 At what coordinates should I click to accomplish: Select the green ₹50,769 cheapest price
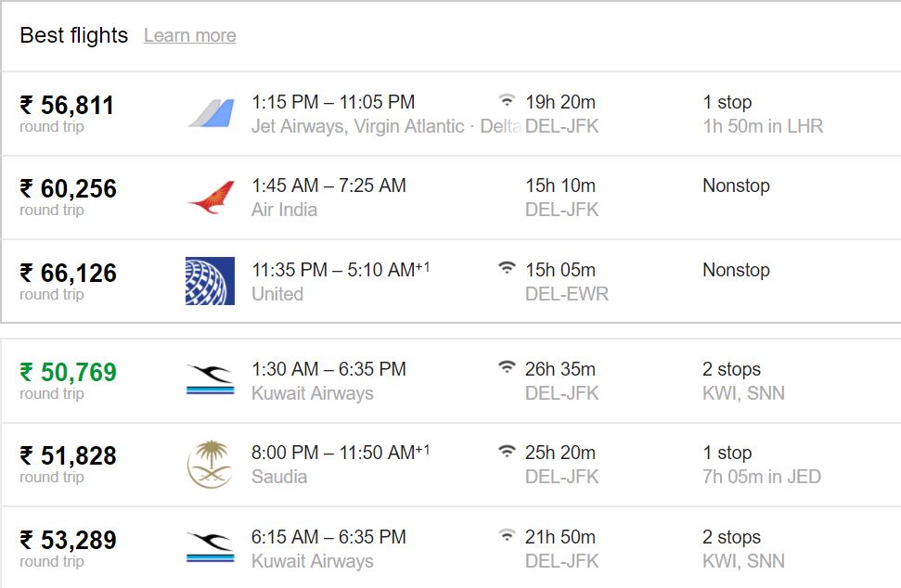coord(68,372)
